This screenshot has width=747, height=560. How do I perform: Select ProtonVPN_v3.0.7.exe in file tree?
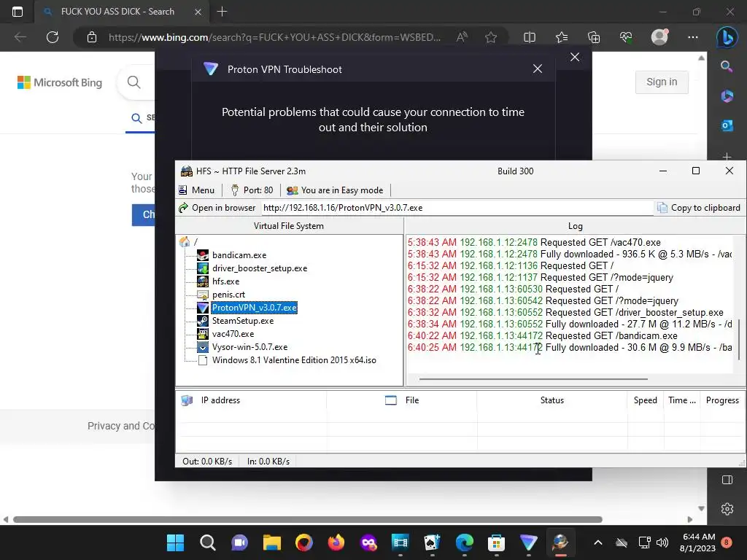pos(255,308)
